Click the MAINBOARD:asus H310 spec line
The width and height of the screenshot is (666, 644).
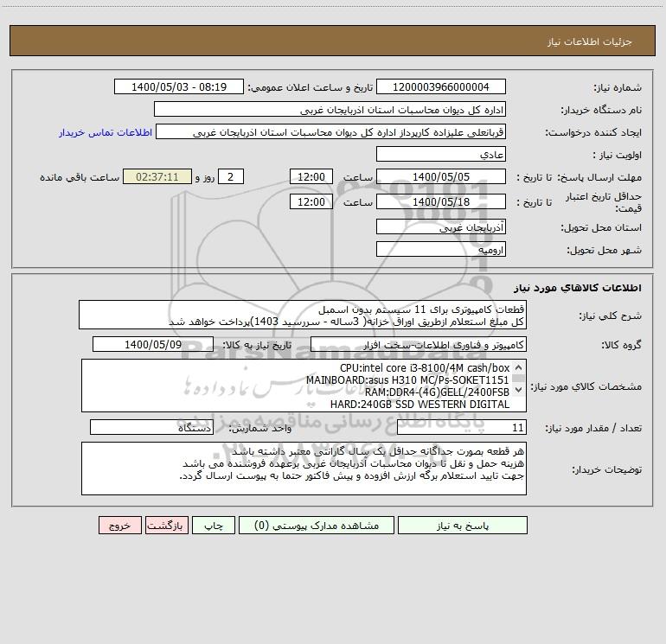click(407, 380)
